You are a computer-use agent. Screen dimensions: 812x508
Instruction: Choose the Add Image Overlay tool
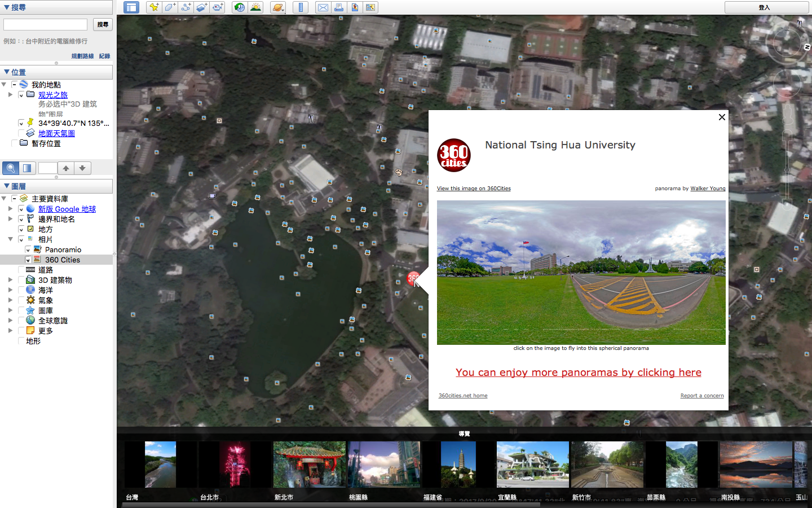click(201, 7)
